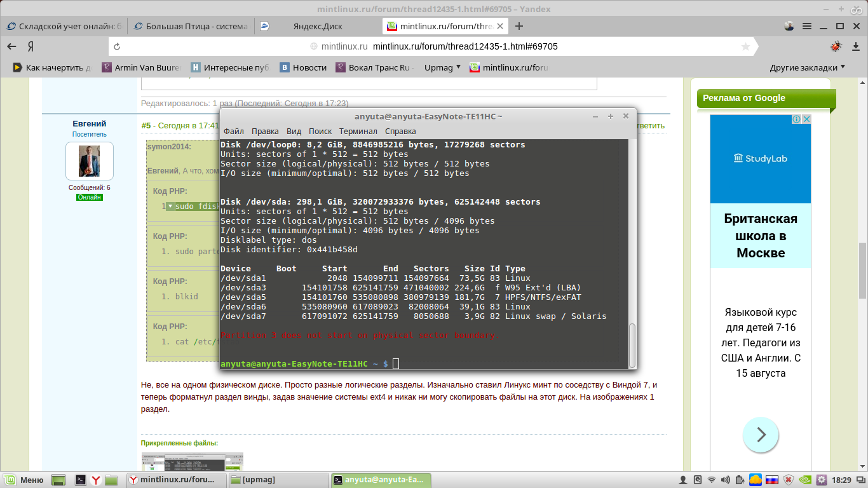The height and width of the screenshot is (488, 868).
Task: Click the ladybug extension icon
Action: (x=836, y=46)
